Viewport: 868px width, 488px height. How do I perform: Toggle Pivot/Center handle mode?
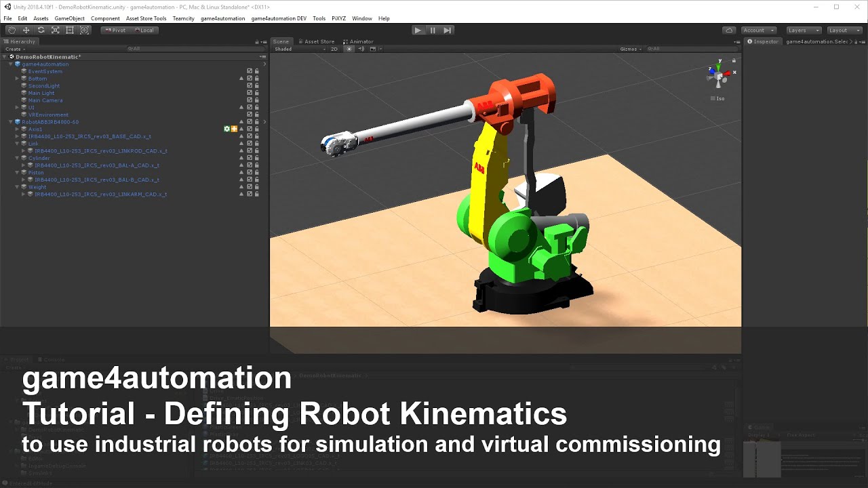click(x=116, y=30)
